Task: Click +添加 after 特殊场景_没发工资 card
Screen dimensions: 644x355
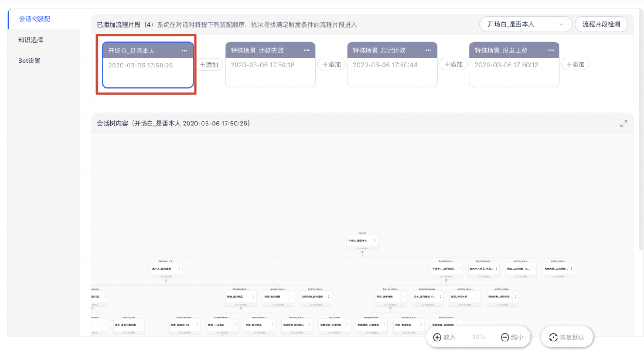Action: pyautogui.click(x=575, y=64)
